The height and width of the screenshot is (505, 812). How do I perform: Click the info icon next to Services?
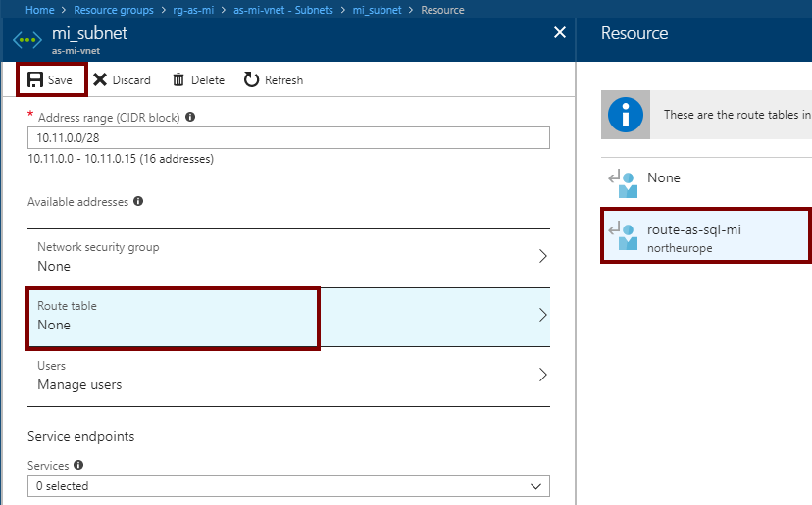[78, 466]
